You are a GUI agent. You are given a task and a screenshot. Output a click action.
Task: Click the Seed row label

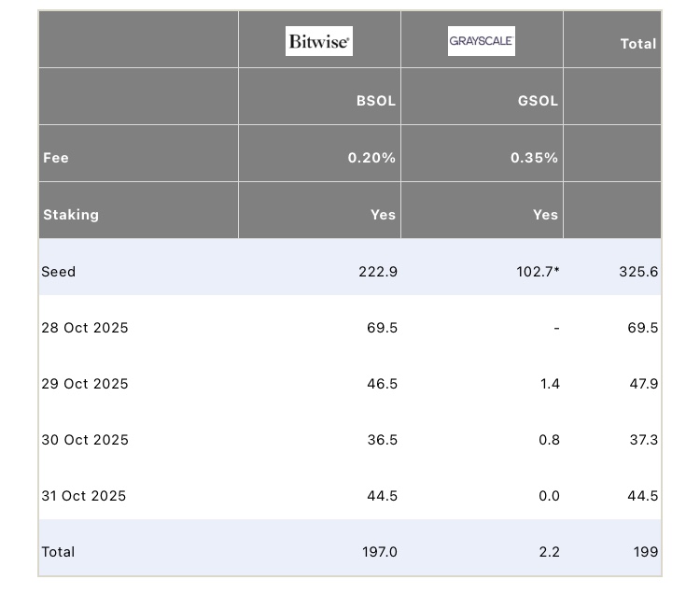coord(58,272)
